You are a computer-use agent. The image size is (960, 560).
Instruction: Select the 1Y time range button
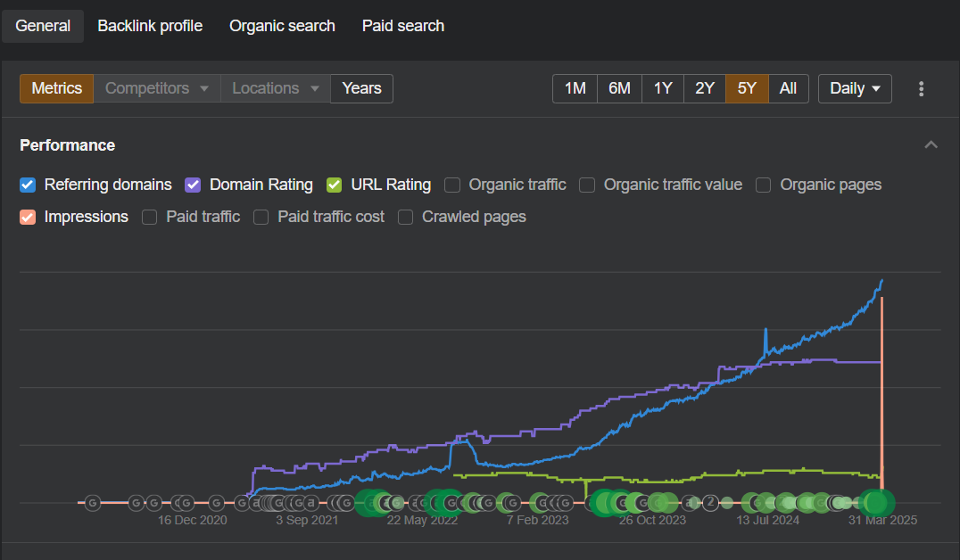coord(662,89)
